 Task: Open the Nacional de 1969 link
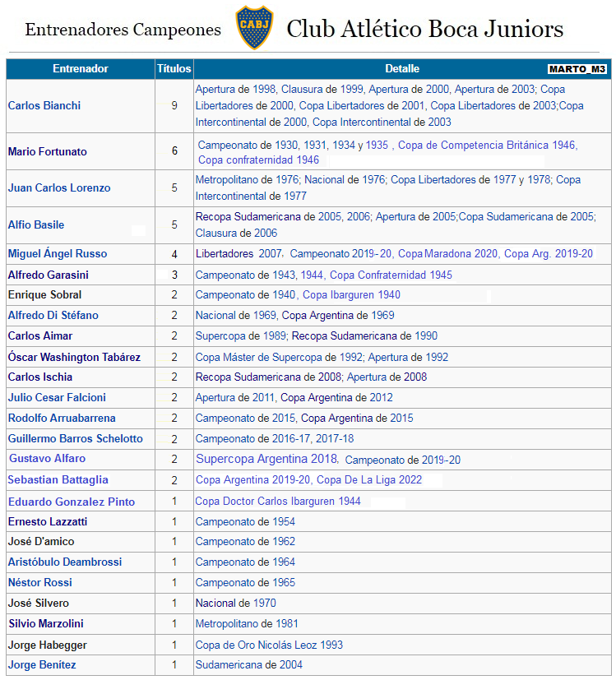tap(235, 315)
